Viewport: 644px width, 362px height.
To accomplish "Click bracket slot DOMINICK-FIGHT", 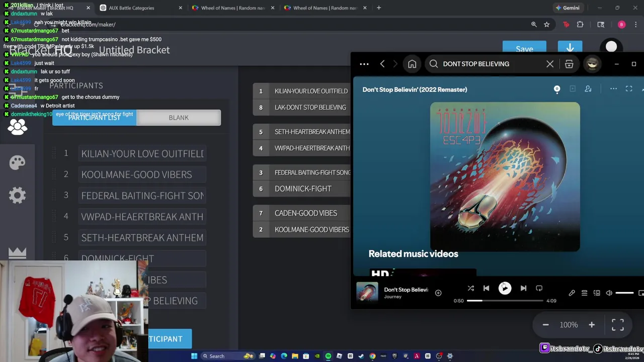I will click(x=301, y=189).
